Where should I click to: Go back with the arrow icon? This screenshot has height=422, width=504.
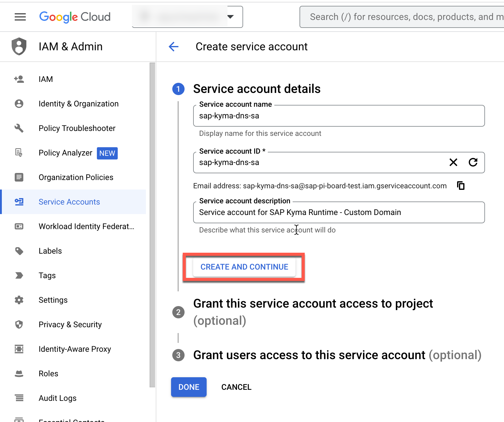[x=174, y=47]
